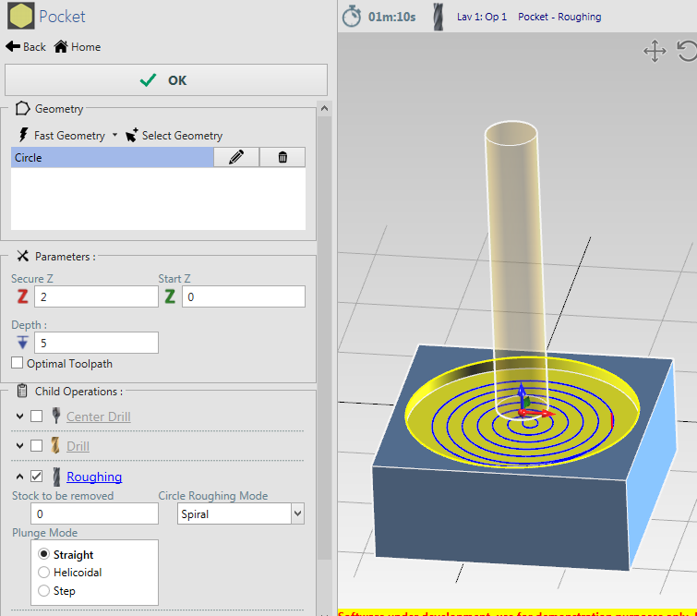This screenshot has height=616, width=697.
Task: Click the Stock to be removed field
Action: (x=94, y=513)
